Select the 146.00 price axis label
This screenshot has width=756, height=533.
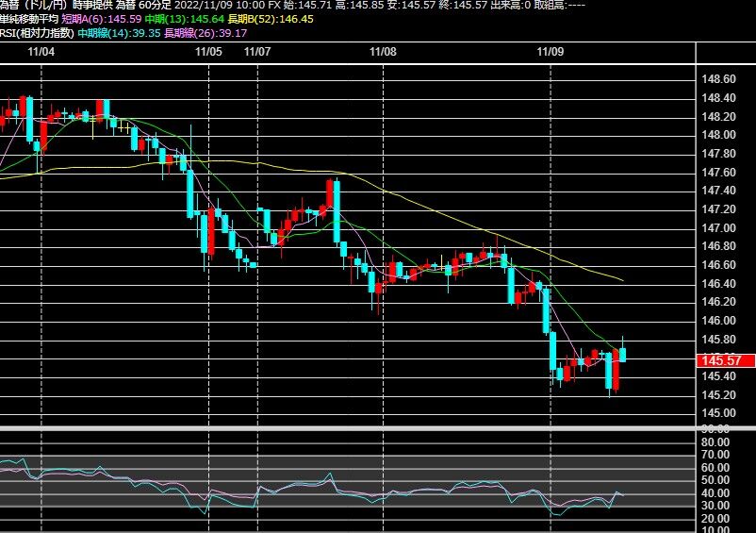718,321
